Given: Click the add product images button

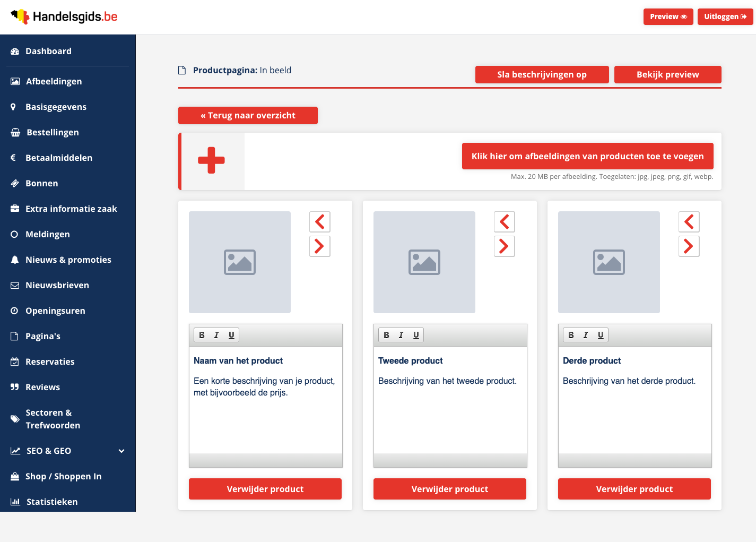Looking at the screenshot, I should (x=587, y=156).
